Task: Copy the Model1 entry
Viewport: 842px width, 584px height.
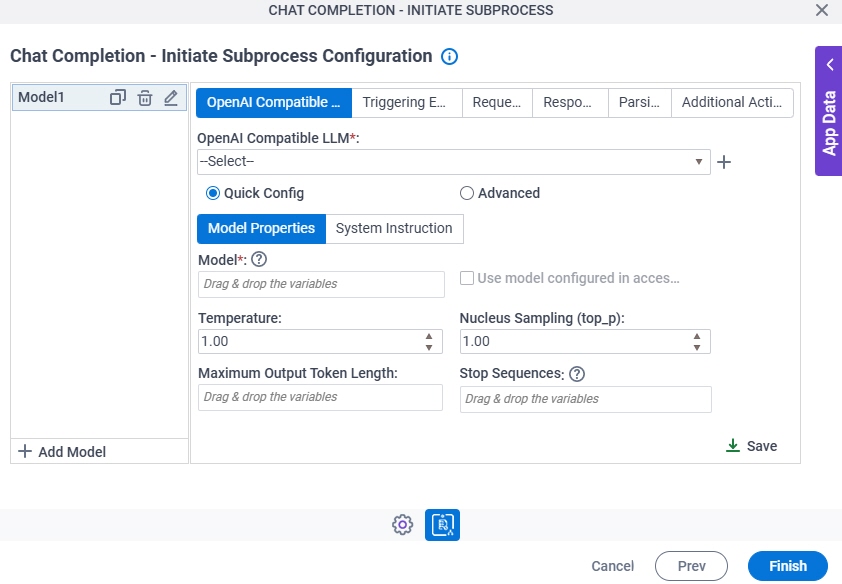Action: (118, 98)
